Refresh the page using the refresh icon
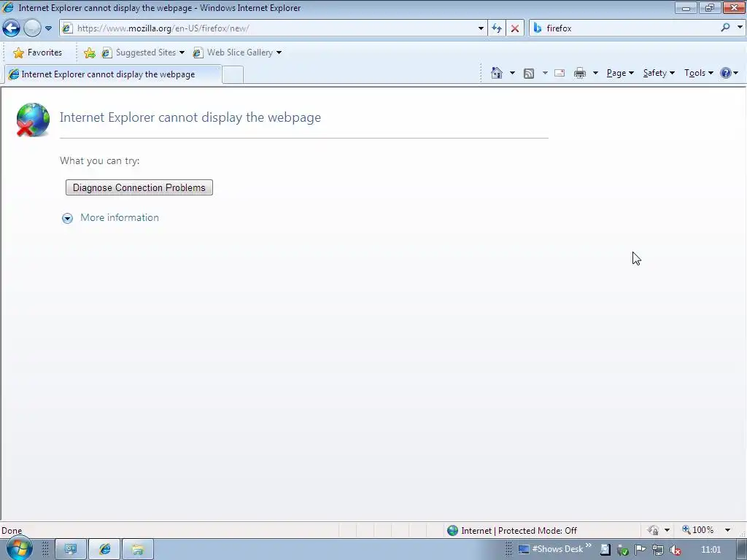Screen dimensions: 747x560 tap(497, 28)
